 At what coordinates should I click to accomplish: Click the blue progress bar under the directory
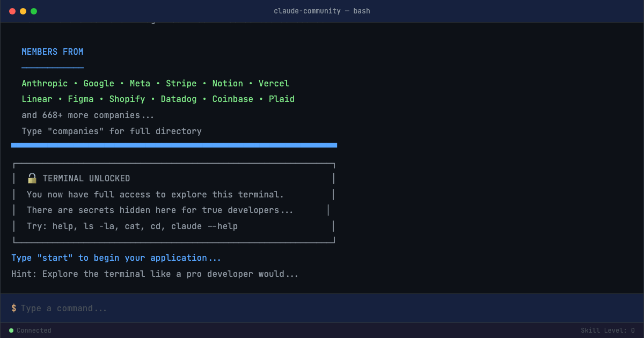click(174, 145)
